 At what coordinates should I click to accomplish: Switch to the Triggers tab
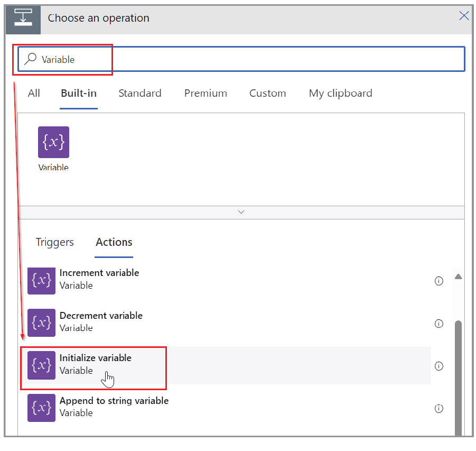coord(55,243)
